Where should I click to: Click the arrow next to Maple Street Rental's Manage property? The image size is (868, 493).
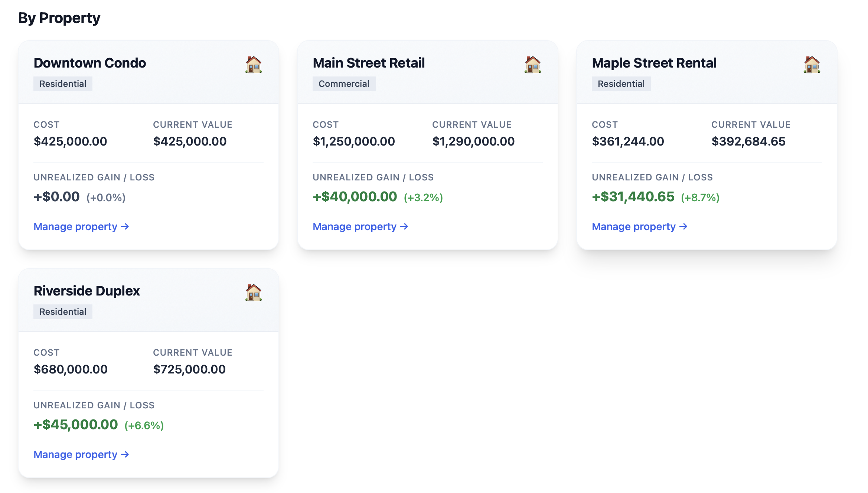[x=684, y=226]
